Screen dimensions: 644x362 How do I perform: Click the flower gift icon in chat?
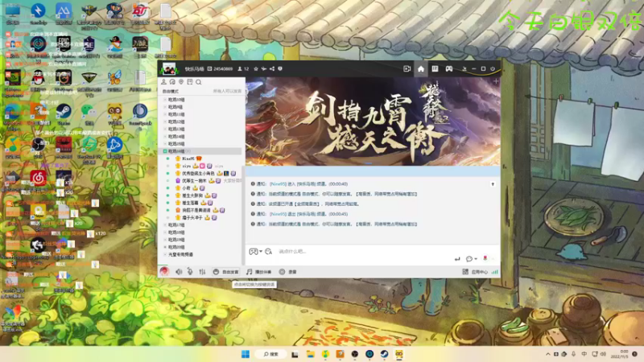coord(485,258)
